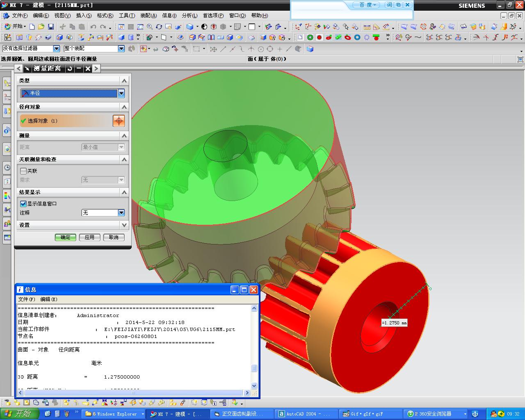The image size is (525, 420).
Task: Collapse the 径向对象 section
Action: tap(124, 107)
